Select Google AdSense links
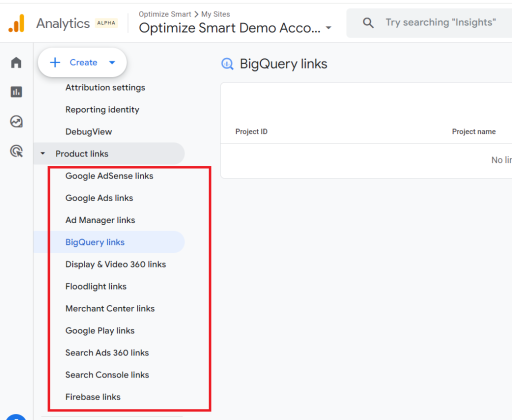The width and height of the screenshot is (512, 420). point(109,176)
